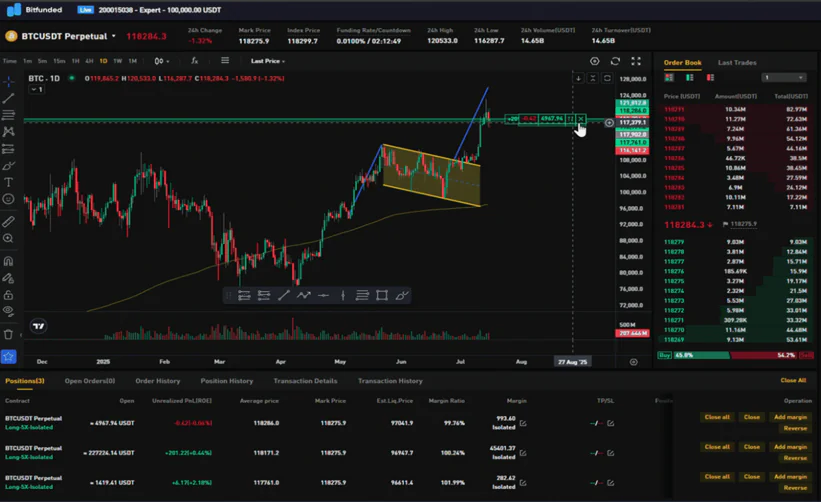Click the 27 Aug '25 date marker
Image resolution: width=821 pixels, height=502 pixels.
572,362
